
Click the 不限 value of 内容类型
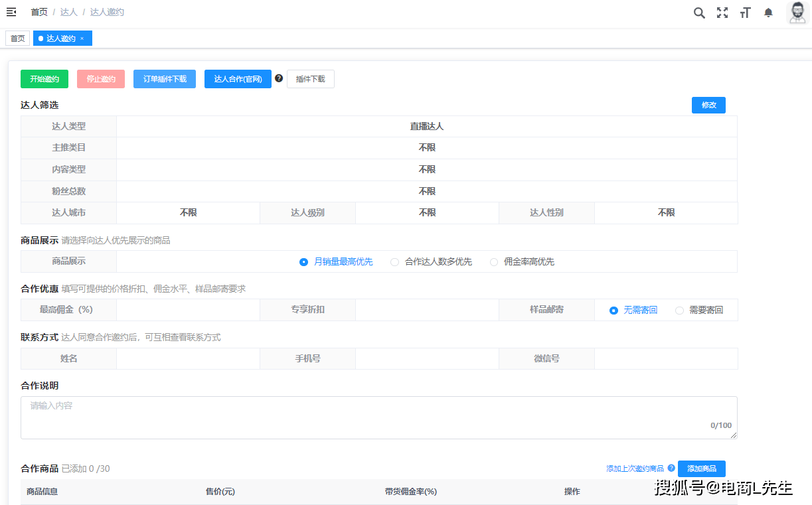click(427, 170)
